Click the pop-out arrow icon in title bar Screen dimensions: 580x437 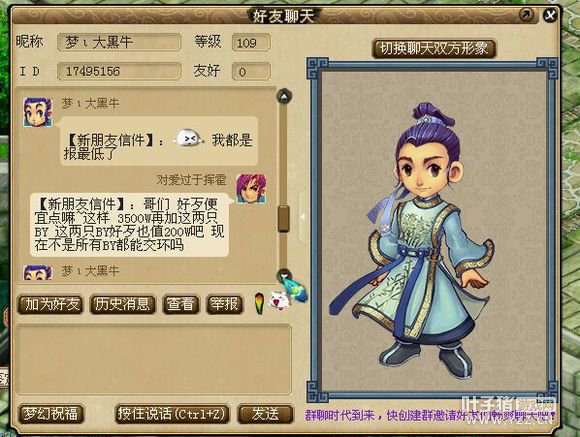526,14
